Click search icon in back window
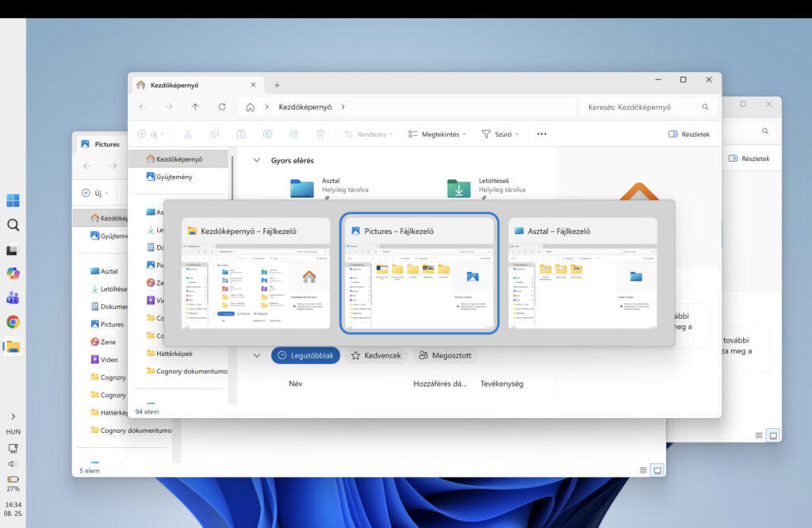The image size is (812, 528). tap(765, 132)
